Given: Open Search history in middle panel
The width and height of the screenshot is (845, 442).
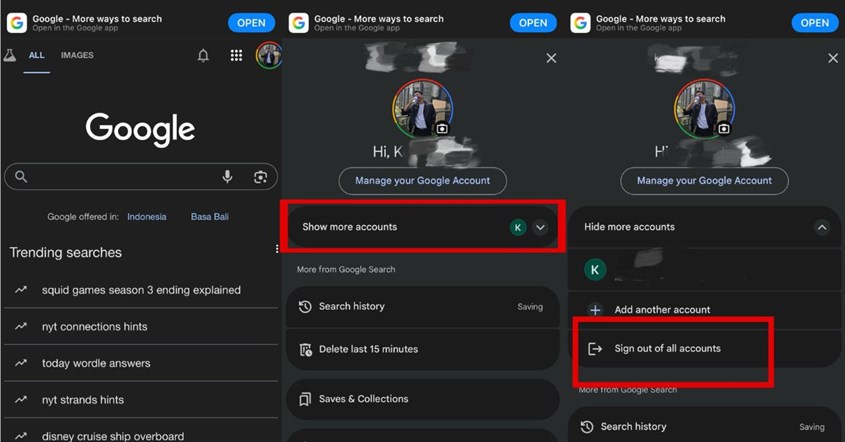Looking at the screenshot, I should click(422, 307).
